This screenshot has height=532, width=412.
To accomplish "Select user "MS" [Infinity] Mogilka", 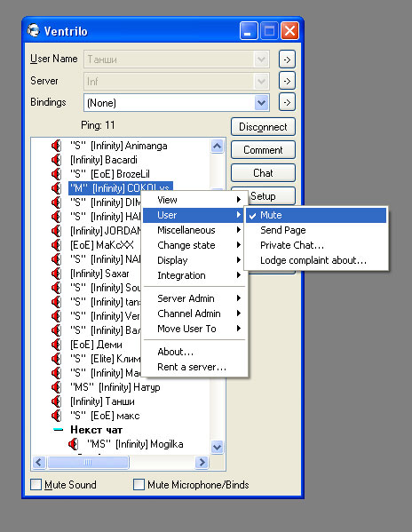I will 135,444.
